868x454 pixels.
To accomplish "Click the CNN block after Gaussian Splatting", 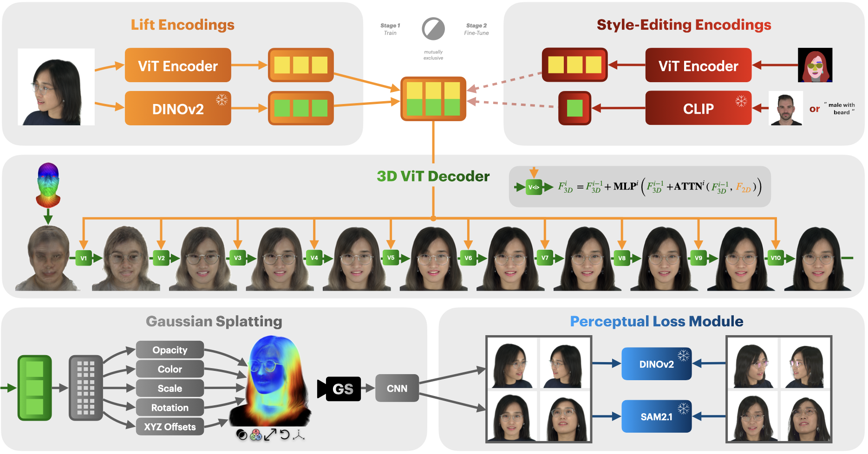I will pos(397,388).
